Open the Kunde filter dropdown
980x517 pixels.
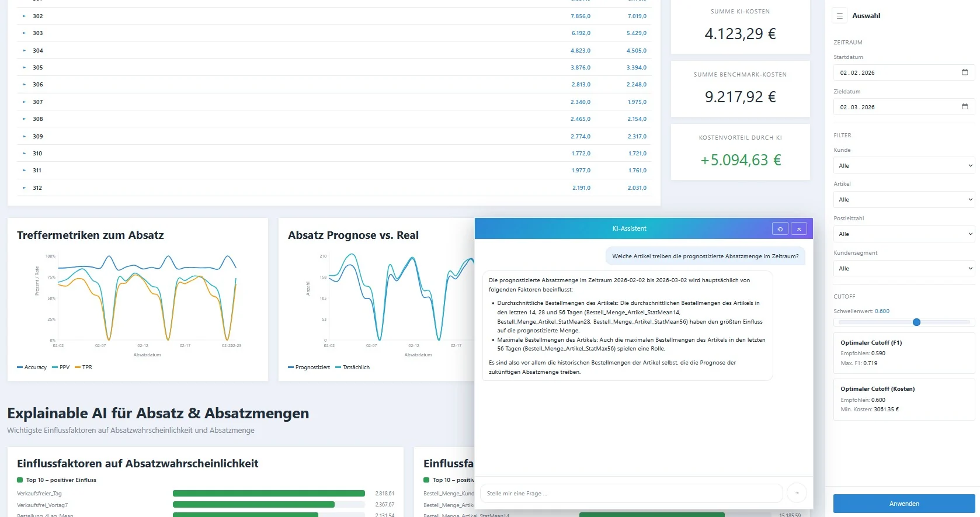(x=904, y=165)
